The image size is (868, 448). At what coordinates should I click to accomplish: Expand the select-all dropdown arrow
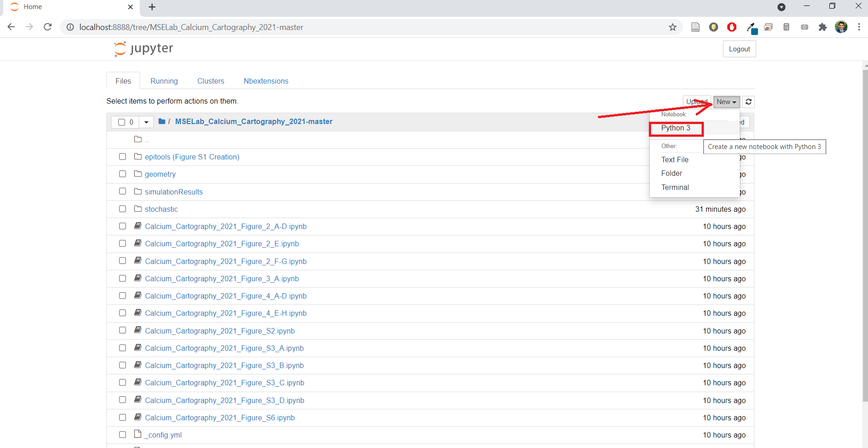146,122
